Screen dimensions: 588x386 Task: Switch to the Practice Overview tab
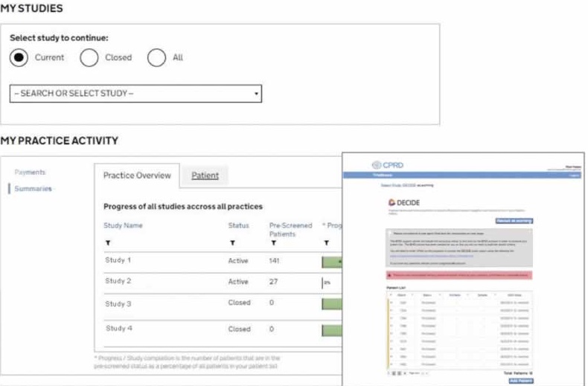click(x=137, y=176)
